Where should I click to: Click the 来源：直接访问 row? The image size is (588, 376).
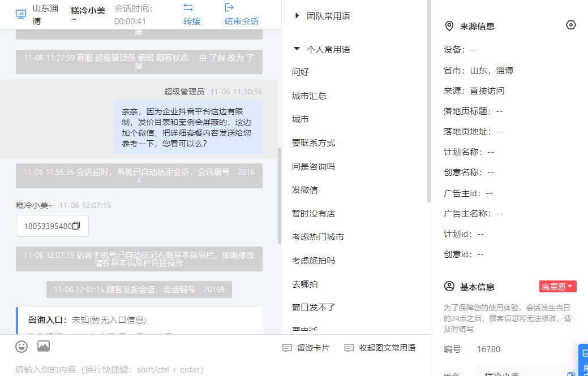tap(474, 90)
